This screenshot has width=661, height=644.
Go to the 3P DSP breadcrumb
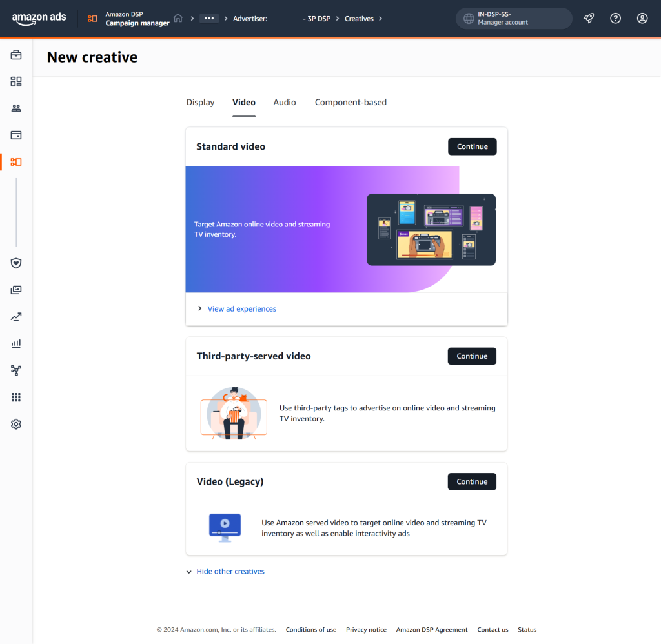pos(316,19)
